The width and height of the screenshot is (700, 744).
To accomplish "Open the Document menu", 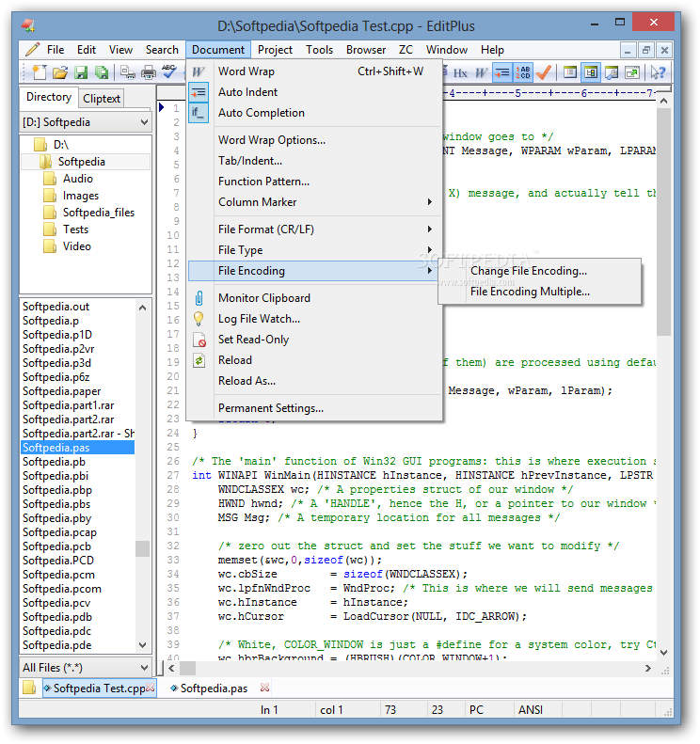I will point(218,50).
